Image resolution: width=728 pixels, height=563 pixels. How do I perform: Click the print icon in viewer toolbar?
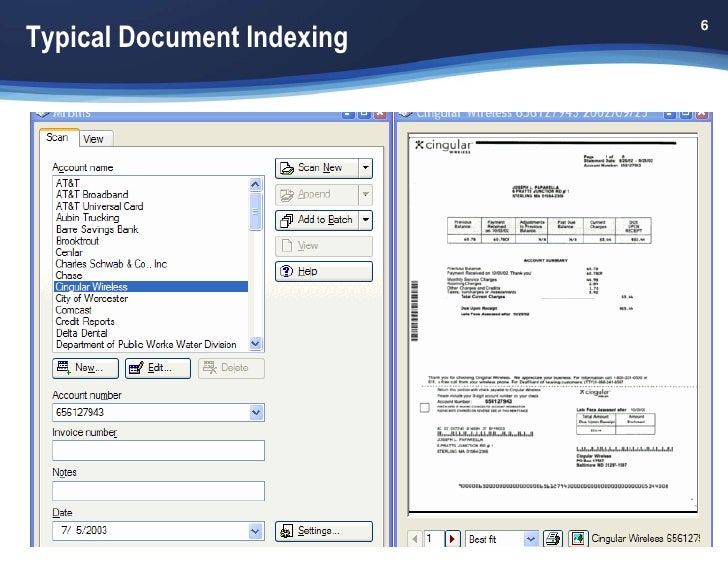click(552, 539)
